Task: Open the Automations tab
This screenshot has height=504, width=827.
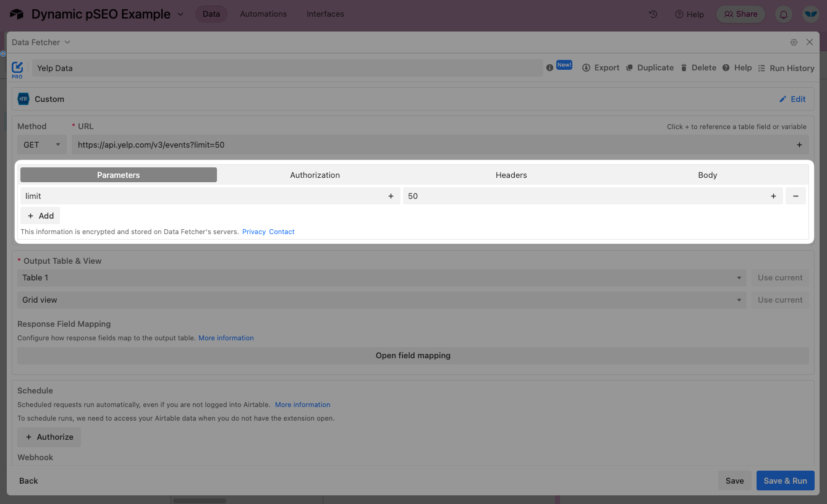Action: 263,14
